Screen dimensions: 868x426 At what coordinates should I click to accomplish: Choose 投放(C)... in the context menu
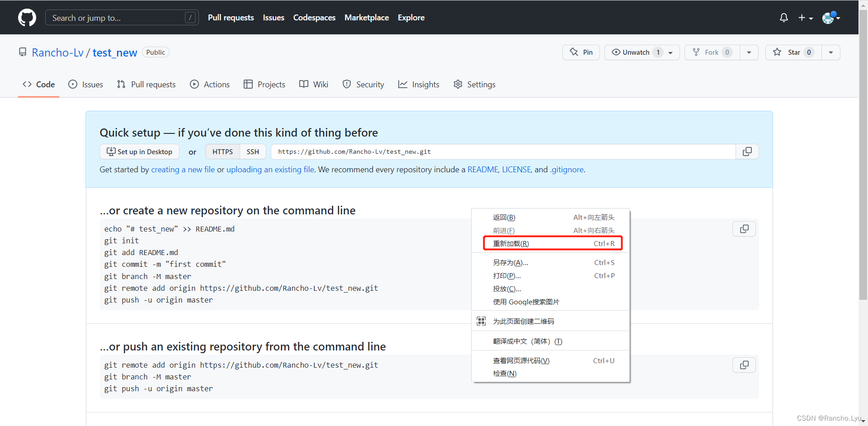[x=551, y=289]
